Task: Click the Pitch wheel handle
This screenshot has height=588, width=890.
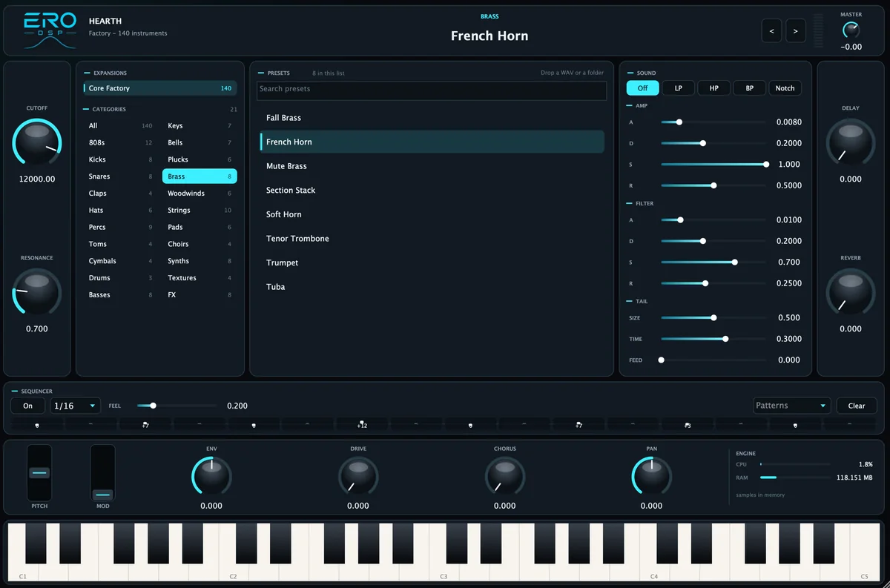Action: tap(39, 472)
